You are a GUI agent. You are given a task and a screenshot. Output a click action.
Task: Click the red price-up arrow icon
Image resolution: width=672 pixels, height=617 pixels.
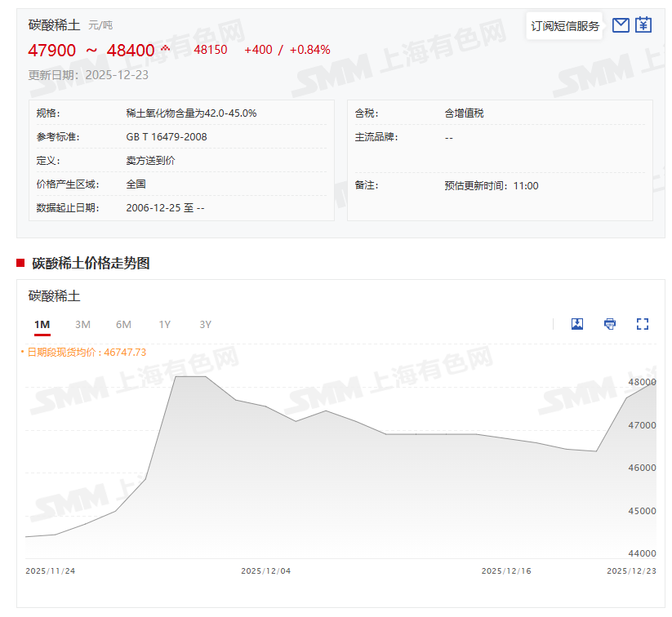tap(166, 49)
